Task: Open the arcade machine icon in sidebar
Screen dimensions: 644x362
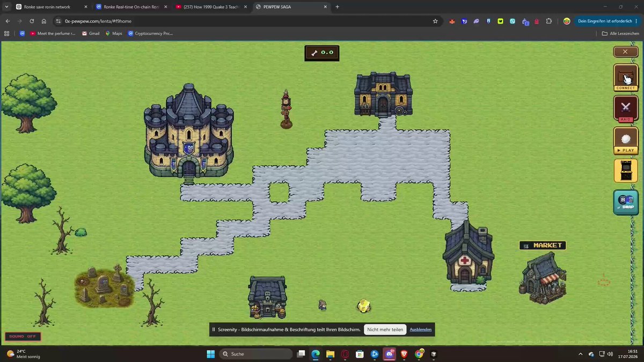Action: click(x=625, y=171)
